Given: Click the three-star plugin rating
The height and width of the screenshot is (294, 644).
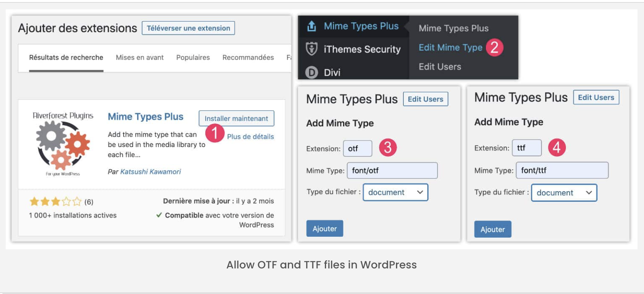Looking at the screenshot, I should [x=56, y=201].
